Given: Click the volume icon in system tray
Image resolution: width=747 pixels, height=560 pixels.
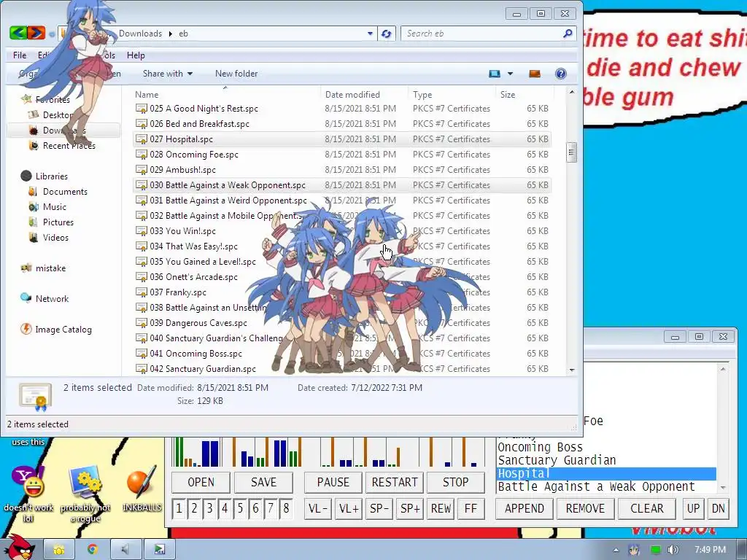Looking at the screenshot, I should click(x=673, y=550).
